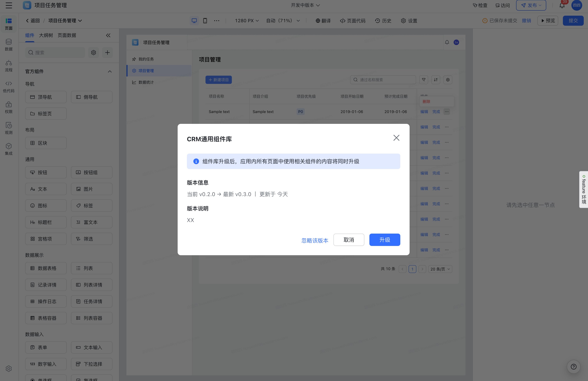Open the 自动 (71%) zoom dropdown

pos(283,21)
